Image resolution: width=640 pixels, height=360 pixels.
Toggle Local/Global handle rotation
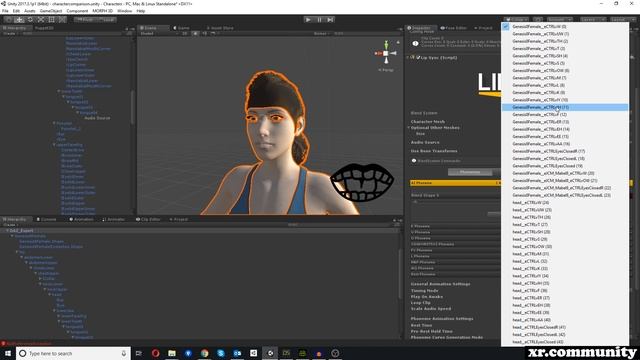(107, 20)
